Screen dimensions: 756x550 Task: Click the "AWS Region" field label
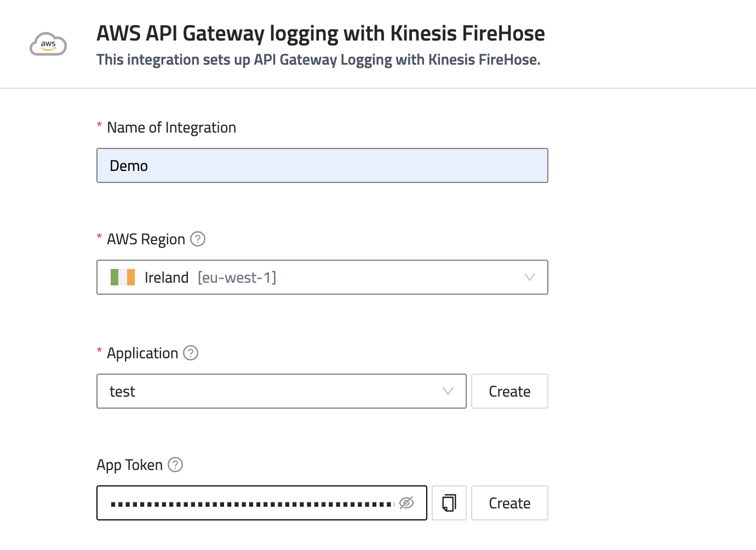146,239
